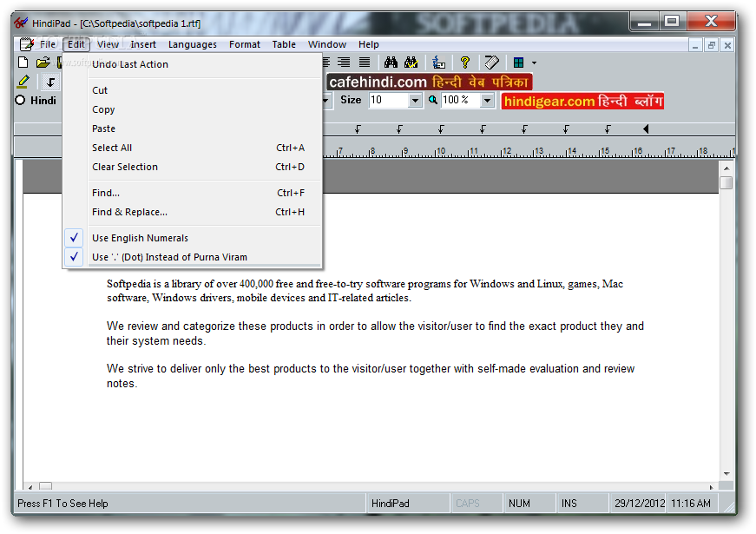Open the Window menu

coord(327,44)
